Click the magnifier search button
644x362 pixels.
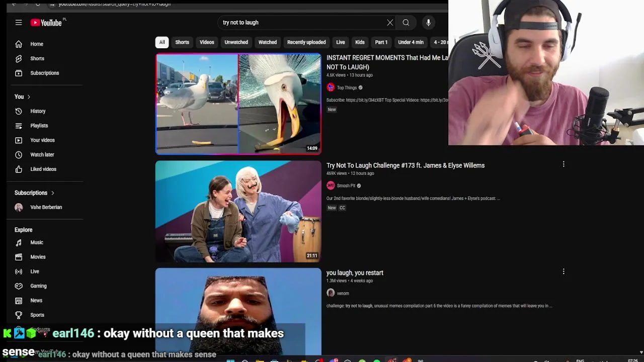(x=406, y=23)
